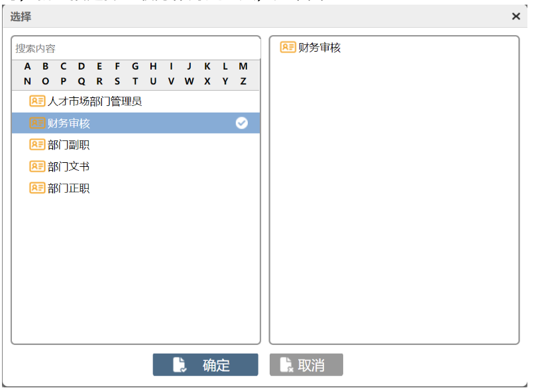This screenshot has height=392, width=538.
Task: Filter roles by letter M
Action: [243, 66]
